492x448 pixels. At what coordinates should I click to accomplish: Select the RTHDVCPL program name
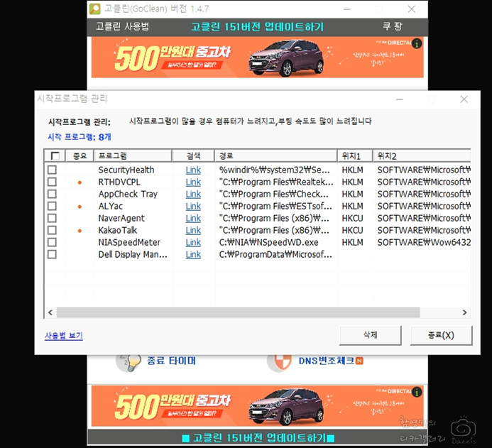point(119,182)
